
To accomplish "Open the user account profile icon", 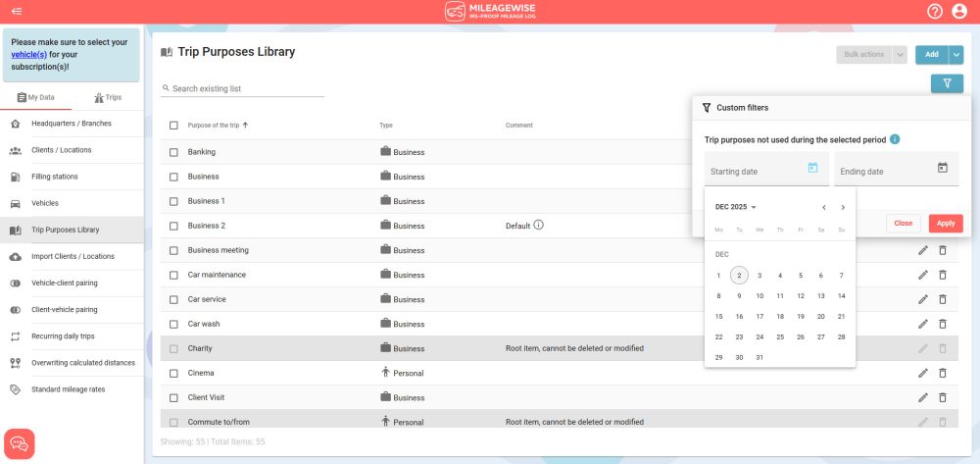I will 959,11.
